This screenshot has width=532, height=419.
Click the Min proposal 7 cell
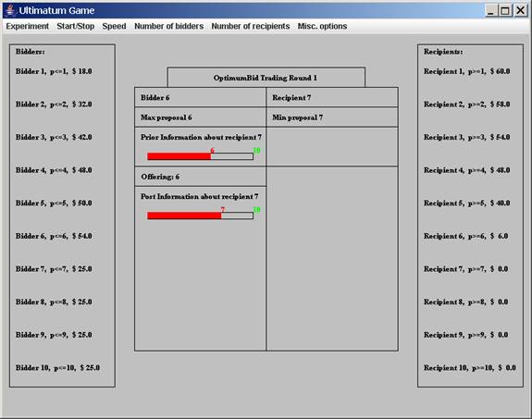point(332,117)
